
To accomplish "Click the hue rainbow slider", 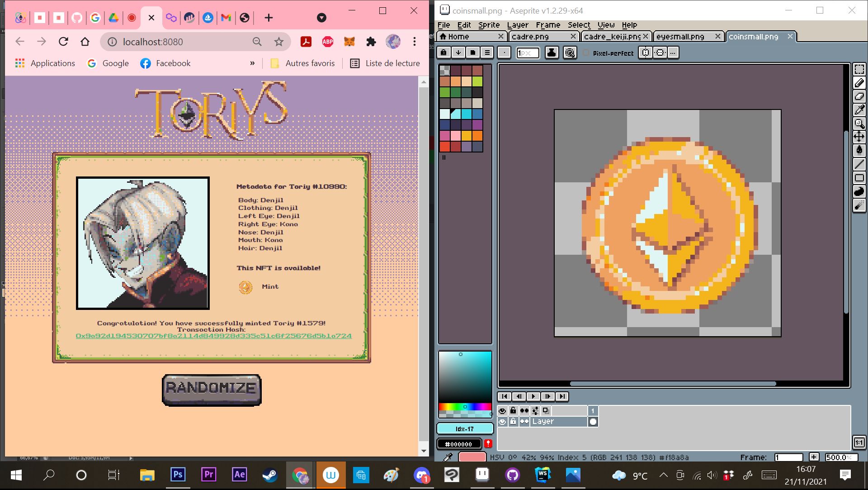I will click(x=465, y=406).
